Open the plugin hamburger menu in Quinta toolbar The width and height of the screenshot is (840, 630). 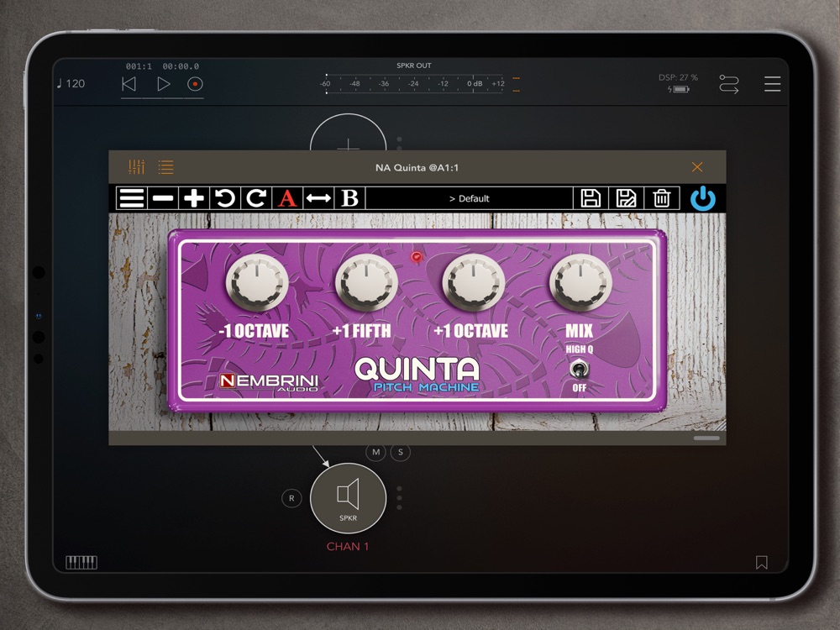coord(132,198)
